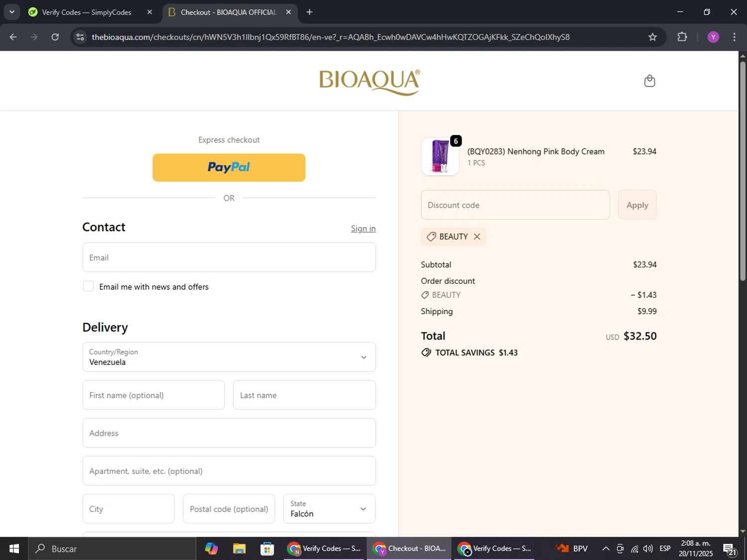Click the BIOAQUA logo

[370, 82]
